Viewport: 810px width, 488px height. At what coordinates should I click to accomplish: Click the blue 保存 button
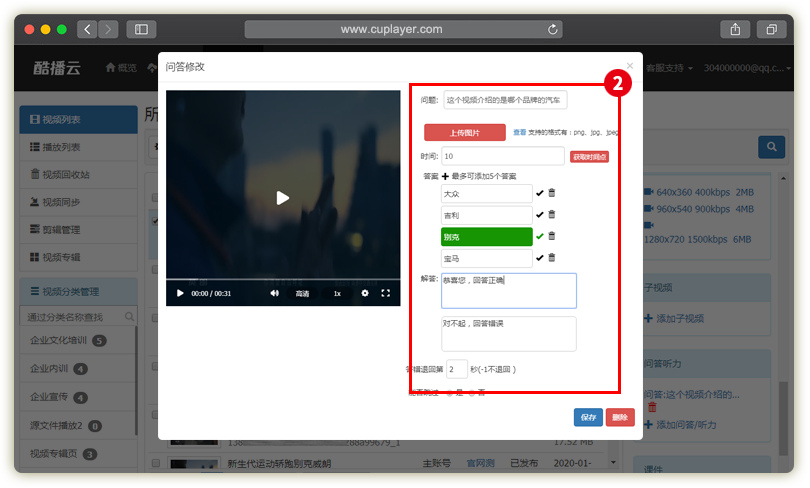click(x=588, y=417)
